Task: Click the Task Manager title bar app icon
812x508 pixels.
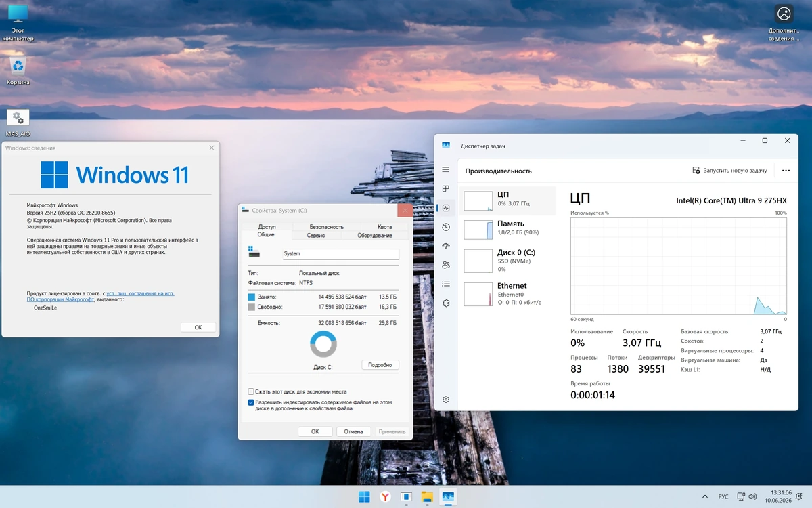Action: pos(446,146)
